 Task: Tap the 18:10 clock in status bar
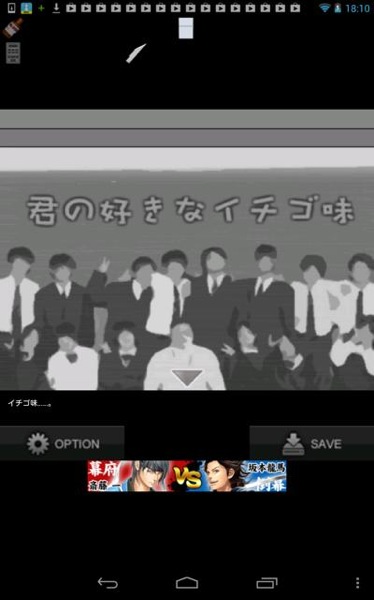358,8
